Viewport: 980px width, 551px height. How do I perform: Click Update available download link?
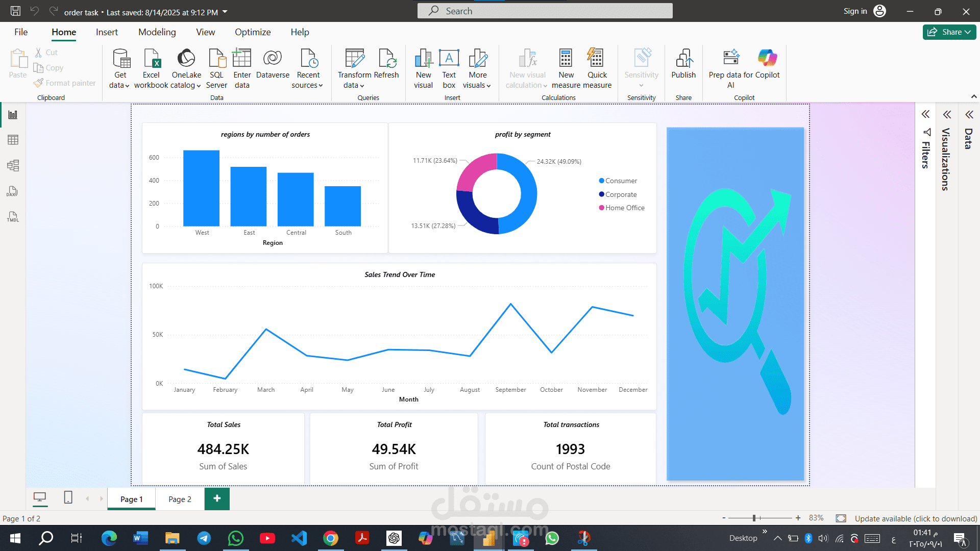pos(916,518)
